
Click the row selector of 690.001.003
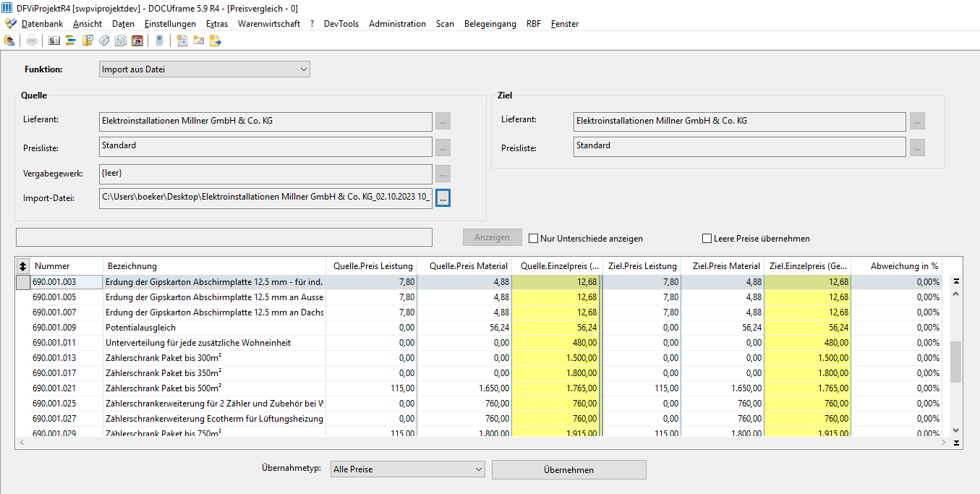click(22, 282)
